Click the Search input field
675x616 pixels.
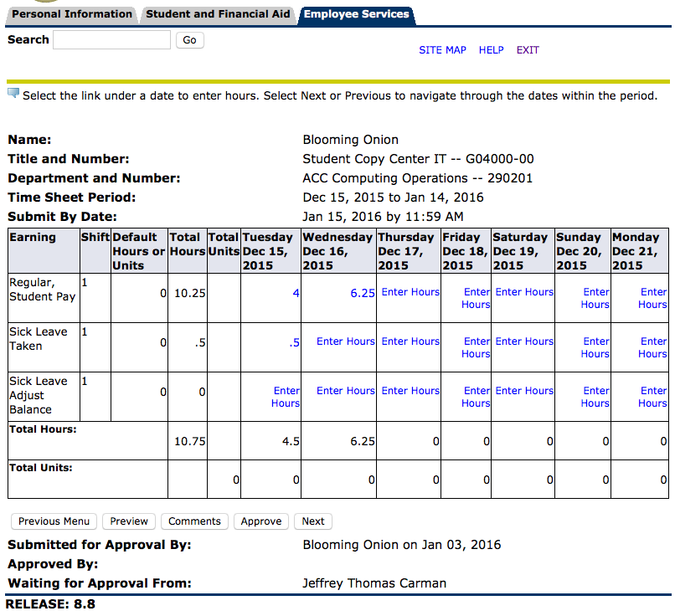coord(112,40)
